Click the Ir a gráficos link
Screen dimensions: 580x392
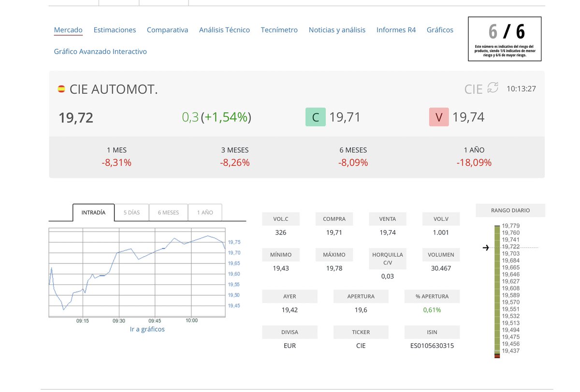pos(147,329)
